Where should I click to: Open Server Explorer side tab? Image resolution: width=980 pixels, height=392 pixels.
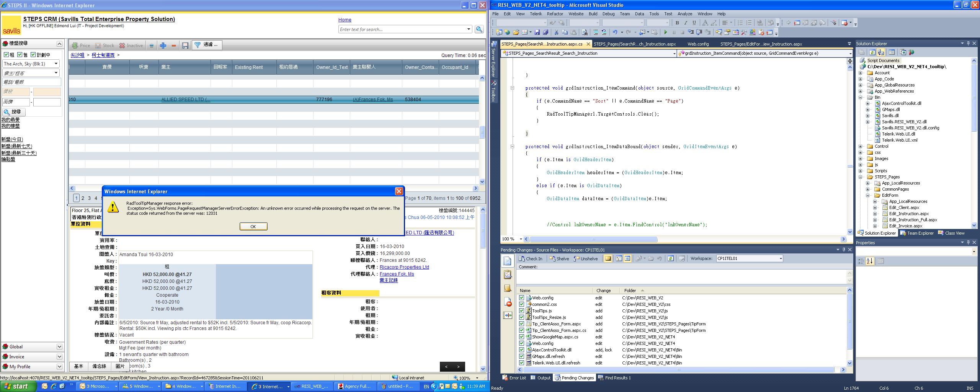tap(494, 59)
